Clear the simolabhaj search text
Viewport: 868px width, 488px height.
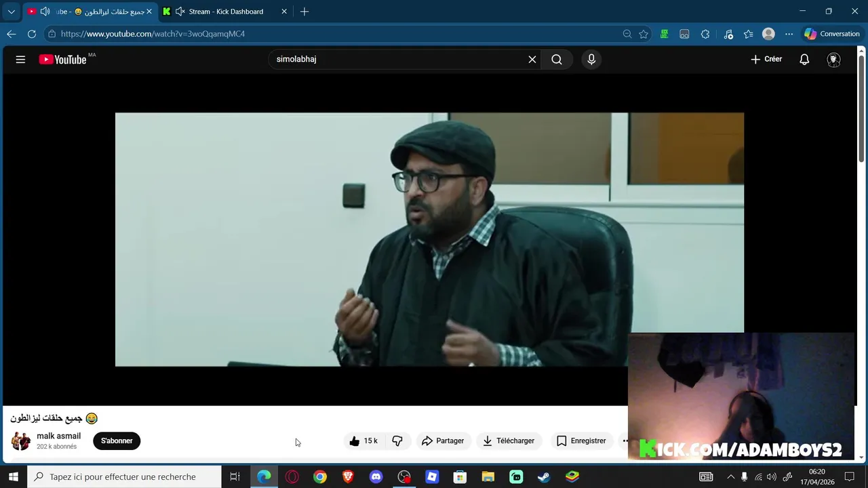(x=532, y=60)
